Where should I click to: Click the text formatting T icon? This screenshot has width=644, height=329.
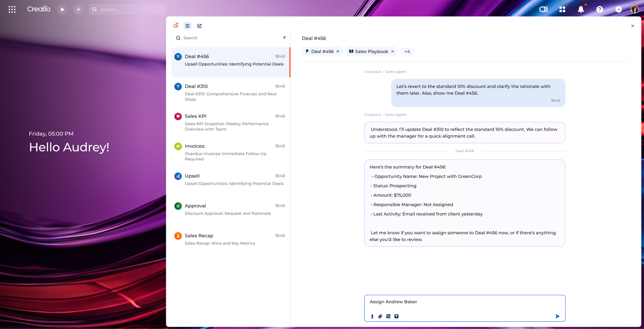point(396,316)
